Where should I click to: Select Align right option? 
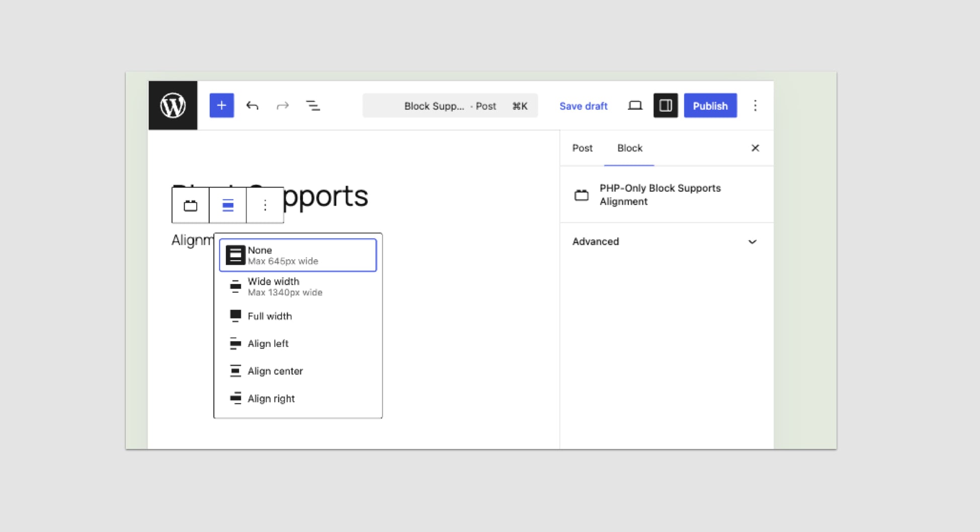point(298,399)
